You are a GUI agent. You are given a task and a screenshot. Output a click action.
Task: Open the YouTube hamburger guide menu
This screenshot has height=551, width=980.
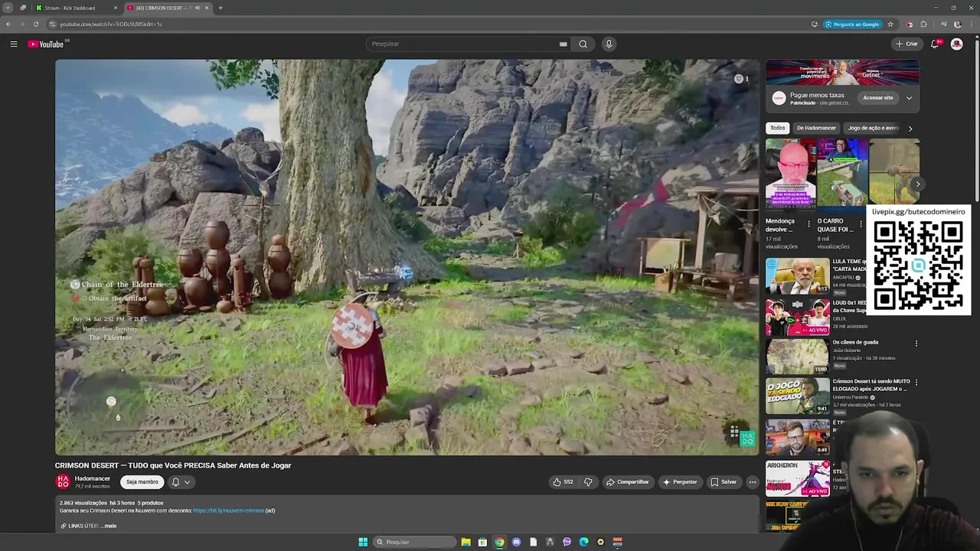point(14,44)
